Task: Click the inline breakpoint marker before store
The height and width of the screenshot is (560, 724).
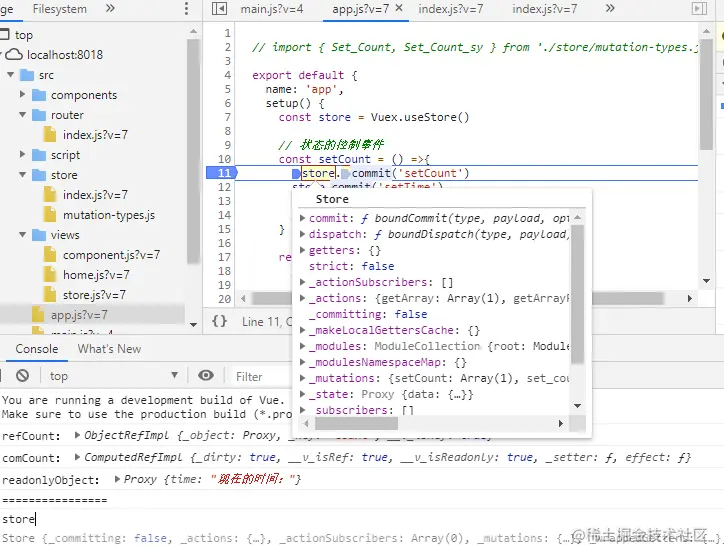Action: [x=296, y=174]
